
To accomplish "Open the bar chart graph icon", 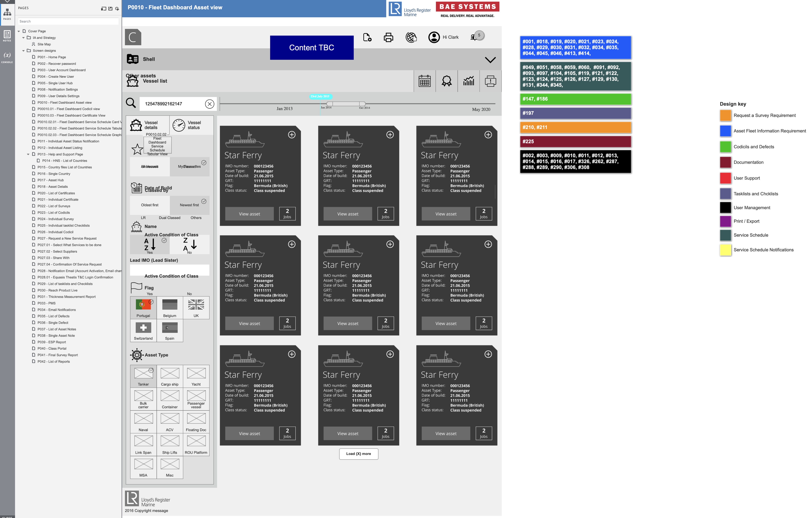I will [468, 81].
